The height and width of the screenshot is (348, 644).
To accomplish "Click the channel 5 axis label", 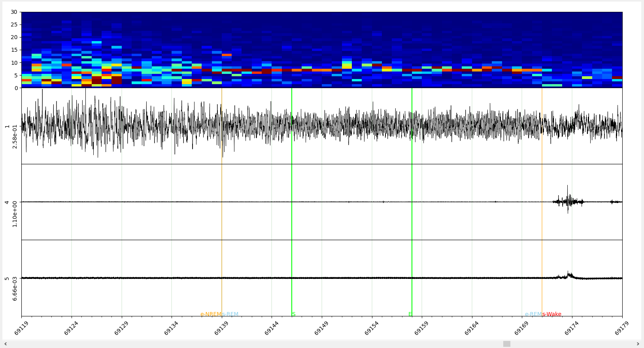I will point(7,278).
